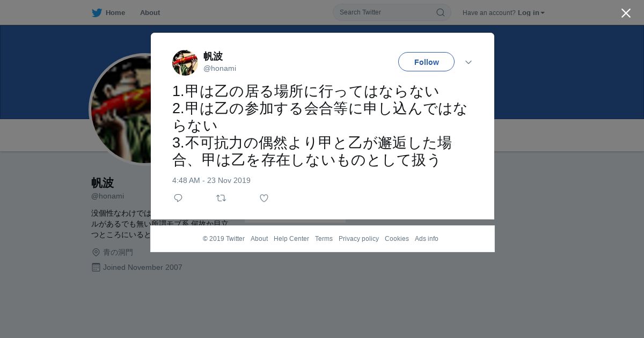Open the Privacy policy footer link

click(358, 239)
